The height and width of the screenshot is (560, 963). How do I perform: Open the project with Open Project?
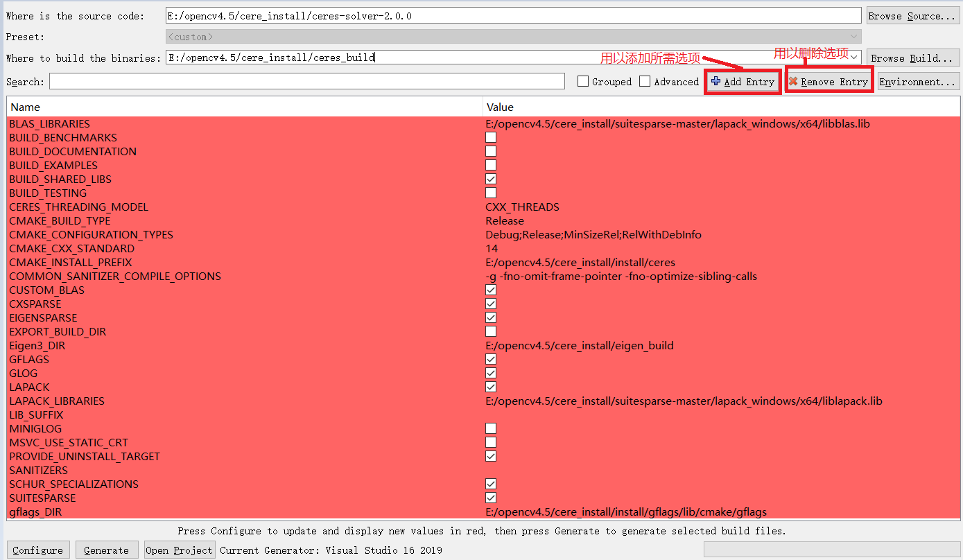click(179, 550)
